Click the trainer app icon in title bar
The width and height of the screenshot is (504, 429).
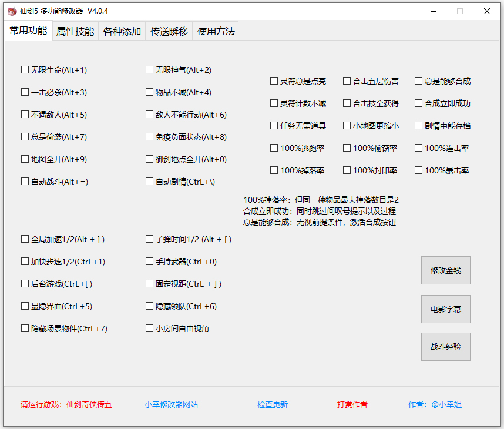(x=12, y=11)
